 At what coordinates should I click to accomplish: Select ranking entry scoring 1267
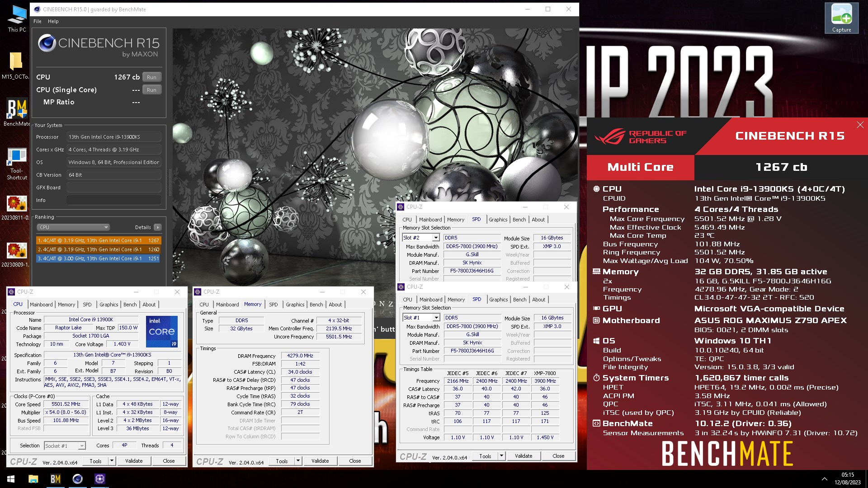pos(99,240)
